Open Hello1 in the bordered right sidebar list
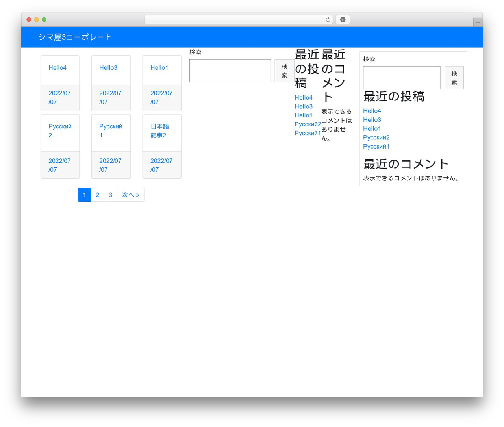 (372, 129)
